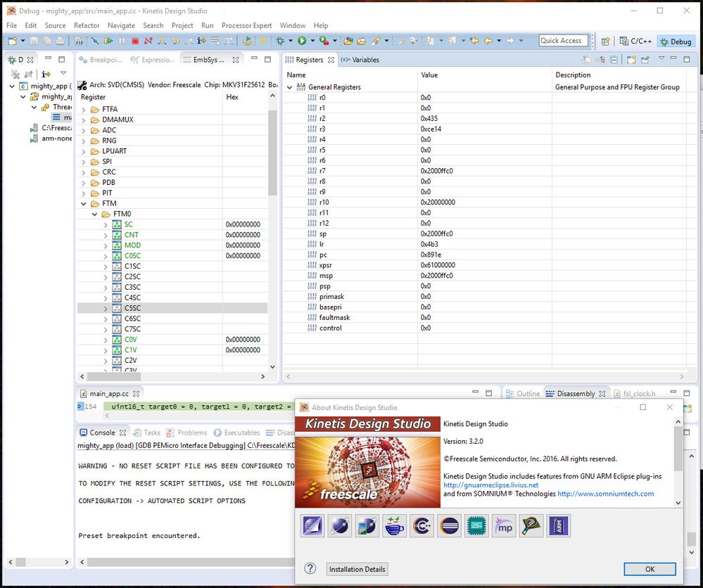Open the Processor Expert menu
The width and height of the screenshot is (703, 588).
246,25
